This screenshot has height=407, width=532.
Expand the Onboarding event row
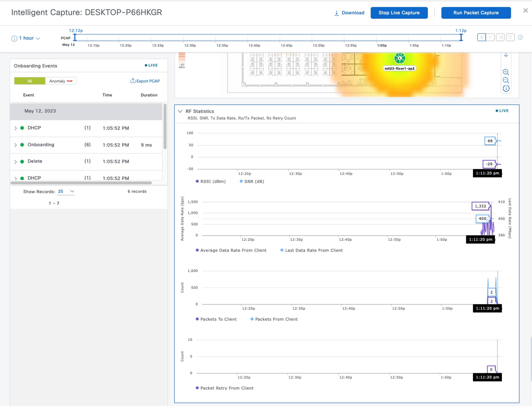click(16, 145)
